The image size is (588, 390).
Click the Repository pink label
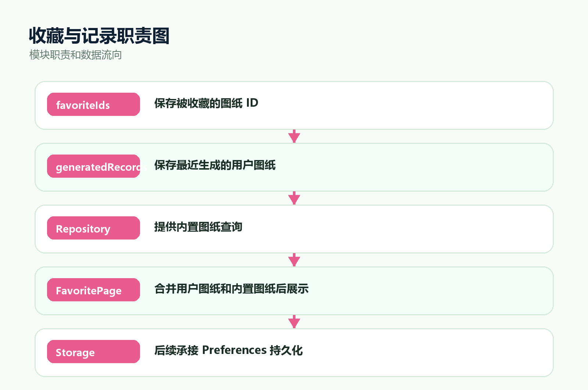click(x=93, y=228)
